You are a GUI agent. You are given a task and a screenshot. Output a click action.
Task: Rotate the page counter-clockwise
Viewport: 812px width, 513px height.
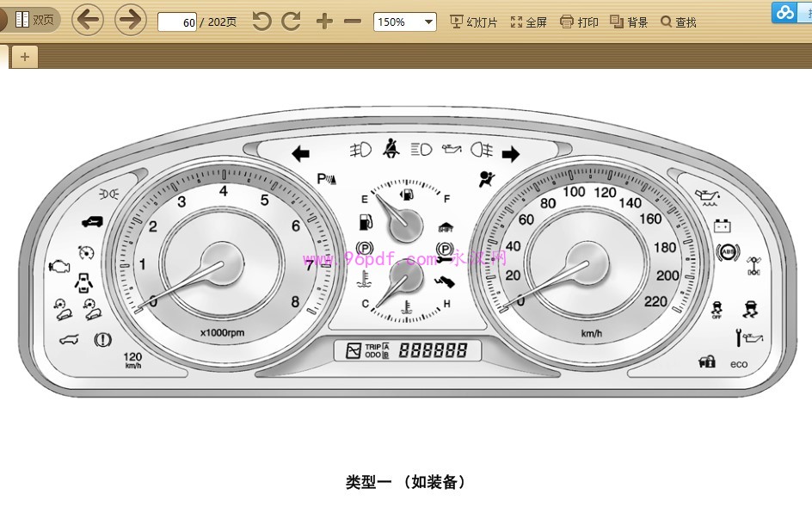pos(261,22)
